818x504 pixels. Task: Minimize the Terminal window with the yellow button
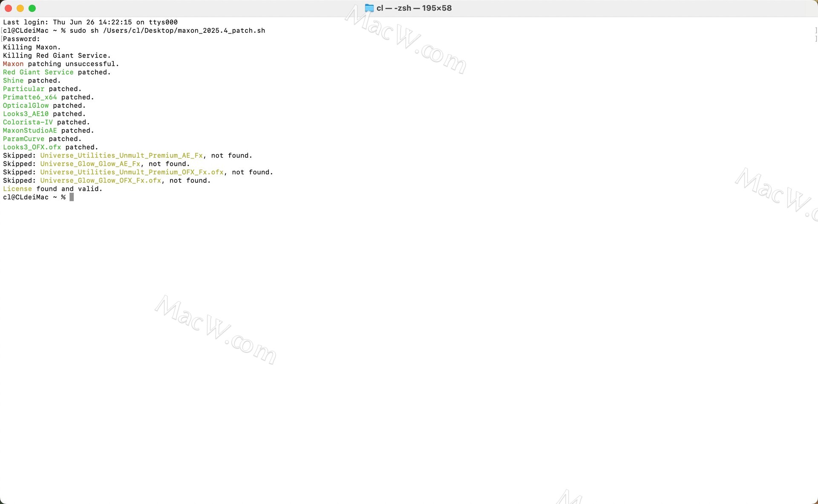(20, 8)
